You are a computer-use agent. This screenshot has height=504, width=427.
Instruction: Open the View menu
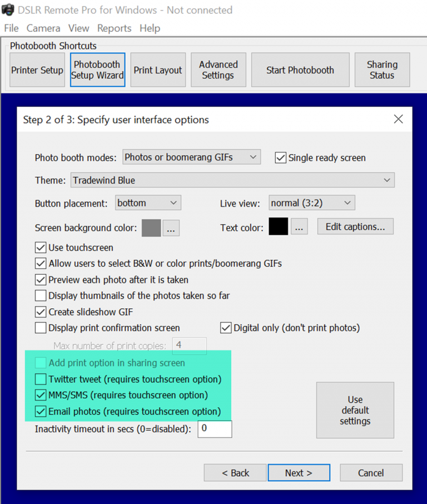79,28
